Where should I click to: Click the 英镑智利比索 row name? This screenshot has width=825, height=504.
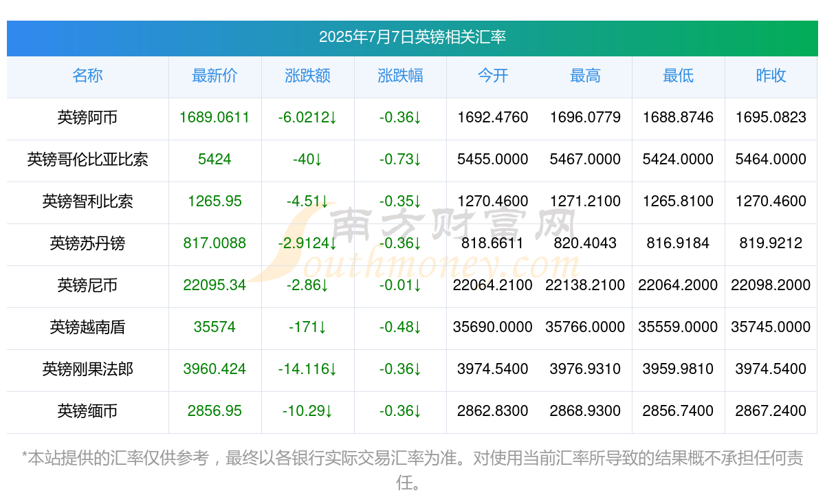[x=87, y=201]
